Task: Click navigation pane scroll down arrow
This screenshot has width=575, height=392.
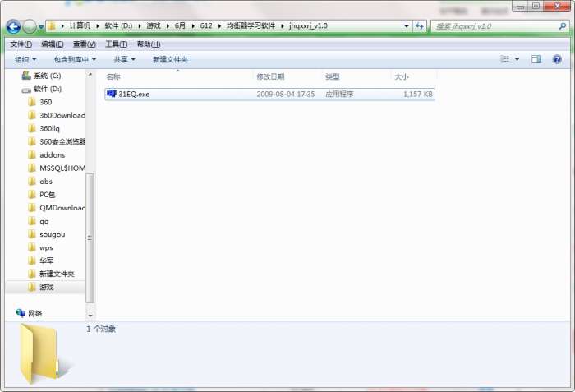Action: tap(90, 316)
